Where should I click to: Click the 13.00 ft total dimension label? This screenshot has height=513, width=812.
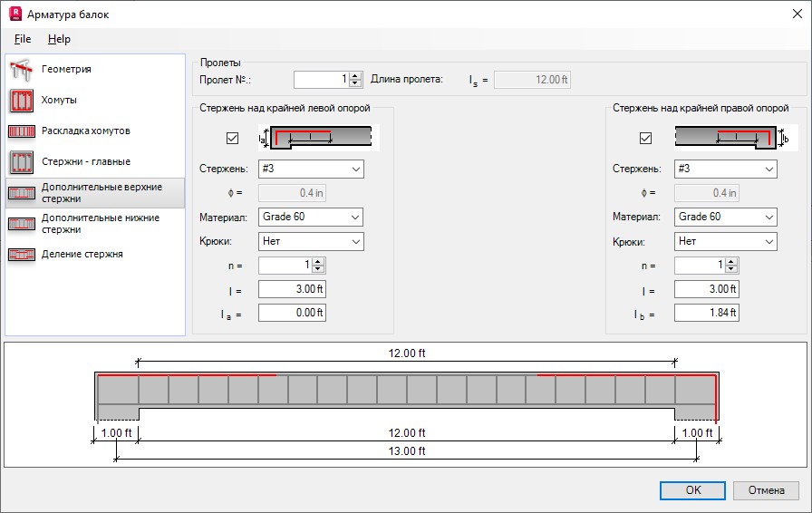point(407,451)
